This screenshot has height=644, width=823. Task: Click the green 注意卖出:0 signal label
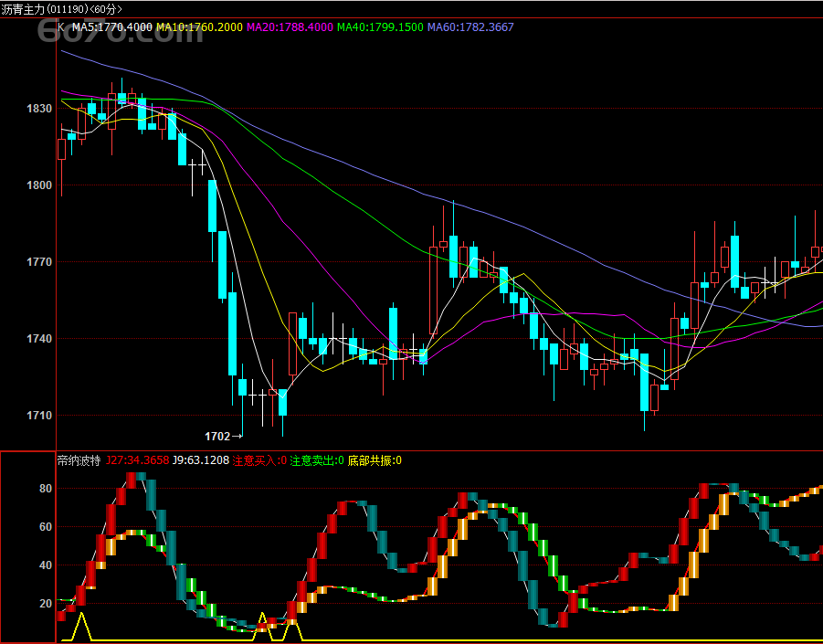point(317,460)
